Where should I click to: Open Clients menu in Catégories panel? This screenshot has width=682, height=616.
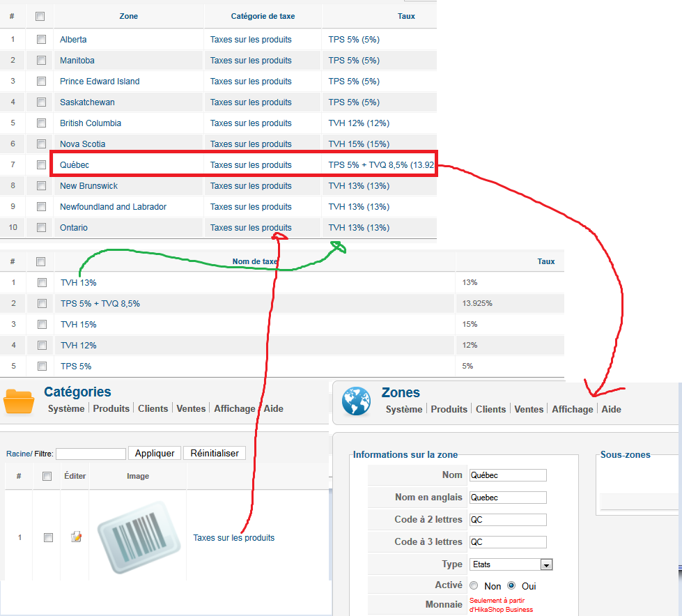click(x=153, y=408)
